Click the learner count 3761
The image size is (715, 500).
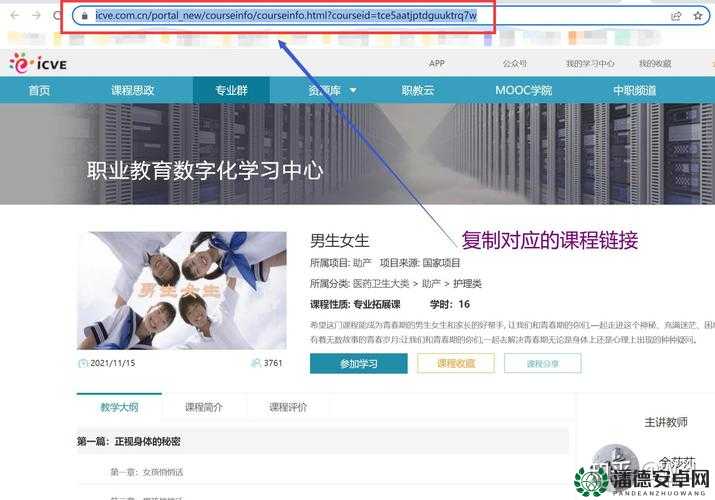pyautogui.click(x=273, y=363)
